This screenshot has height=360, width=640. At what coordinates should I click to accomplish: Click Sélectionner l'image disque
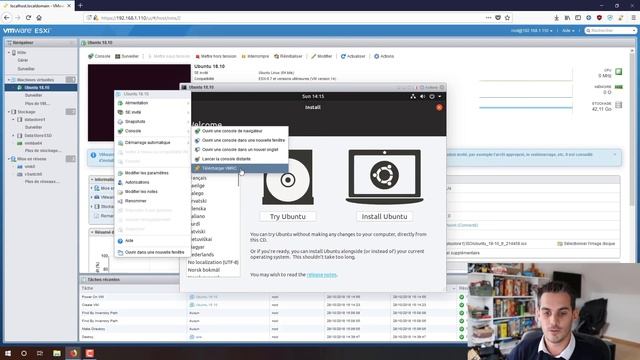(x=586, y=244)
